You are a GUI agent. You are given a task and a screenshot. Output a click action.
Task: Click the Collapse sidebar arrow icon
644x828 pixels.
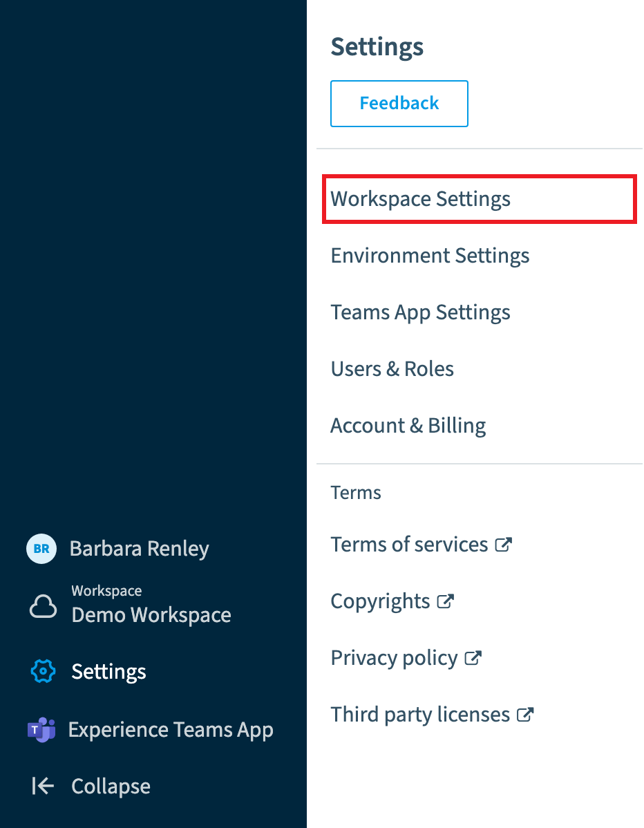point(43,786)
